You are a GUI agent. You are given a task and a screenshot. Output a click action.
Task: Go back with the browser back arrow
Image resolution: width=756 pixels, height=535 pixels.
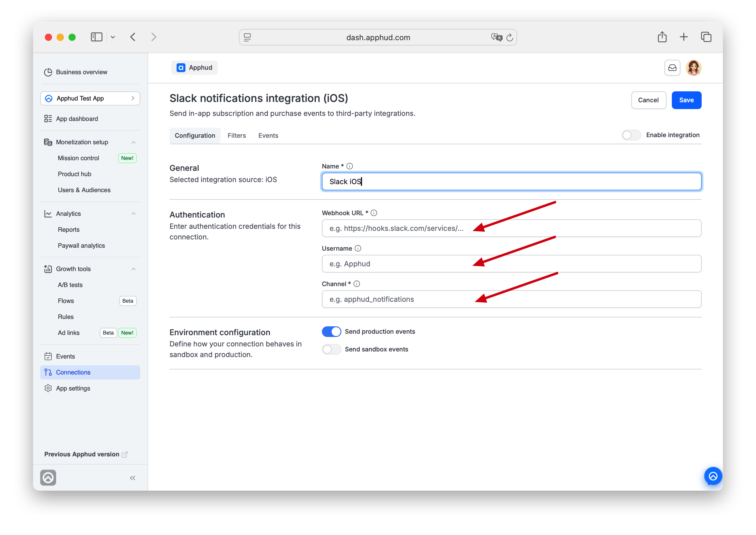click(133, 37)
